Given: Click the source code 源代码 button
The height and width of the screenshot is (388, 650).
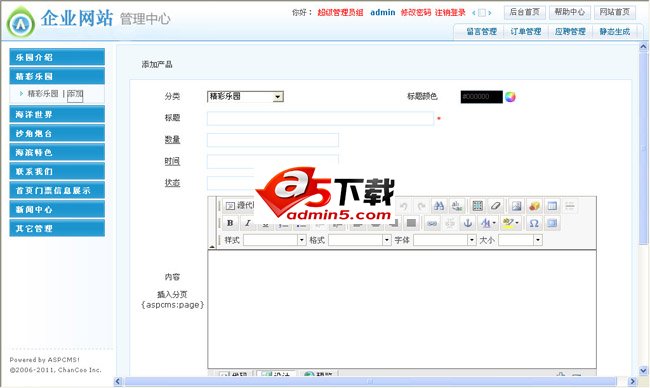Looking at the screenshot, I should (x=240, y=206).
